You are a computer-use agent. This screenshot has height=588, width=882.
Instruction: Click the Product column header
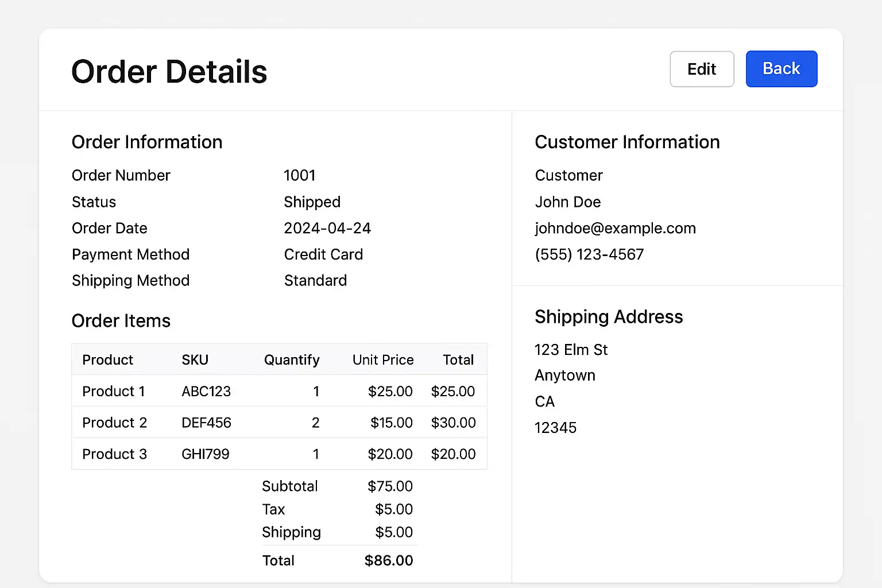[x=107, y=360]
